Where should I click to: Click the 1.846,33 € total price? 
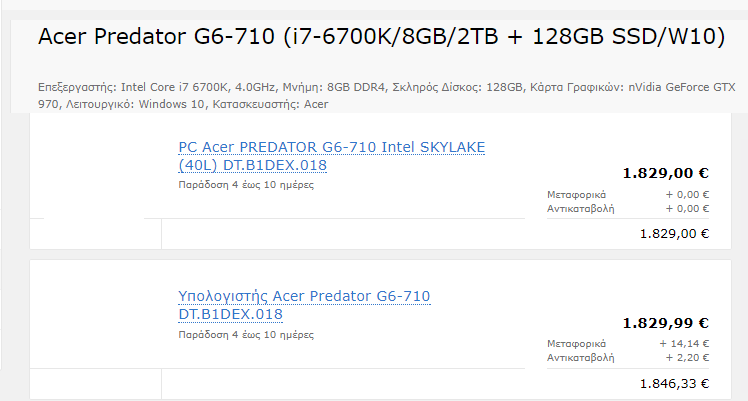click(674, 383)
